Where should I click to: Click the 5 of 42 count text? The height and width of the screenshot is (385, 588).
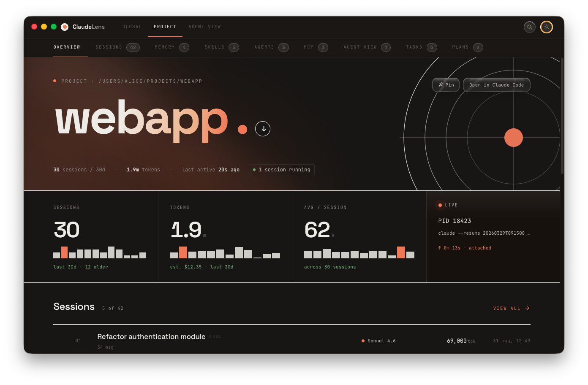click(113, 308)
